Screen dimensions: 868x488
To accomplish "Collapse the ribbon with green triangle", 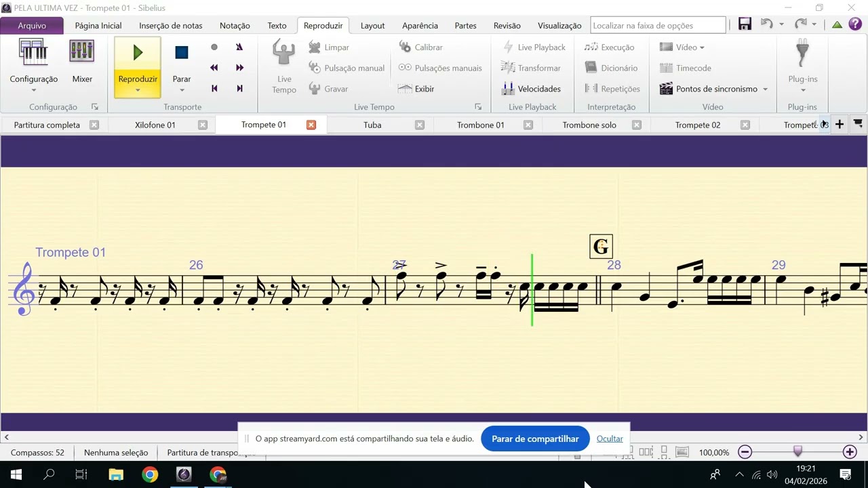I will 837,25.
